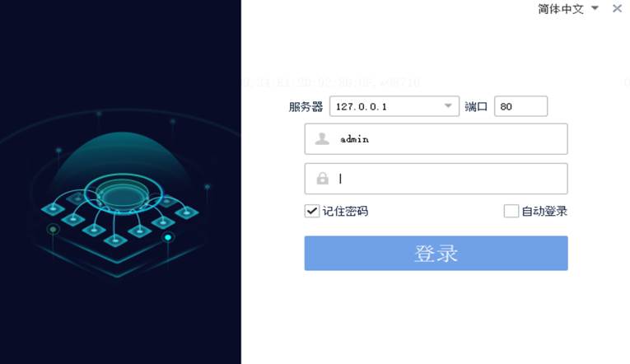Click the 自动登录 label text
Image resolution: width=630 pixels, height=364 pixels.
pyautogui.click(x=544, y=211)
